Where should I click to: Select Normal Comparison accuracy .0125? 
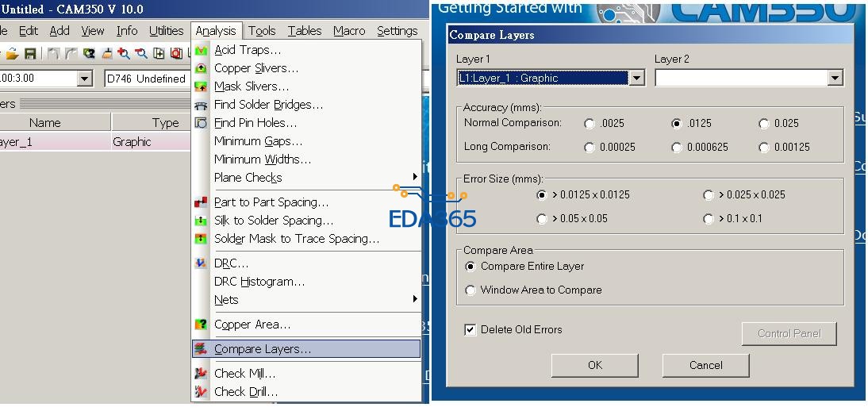click(677, 124)
